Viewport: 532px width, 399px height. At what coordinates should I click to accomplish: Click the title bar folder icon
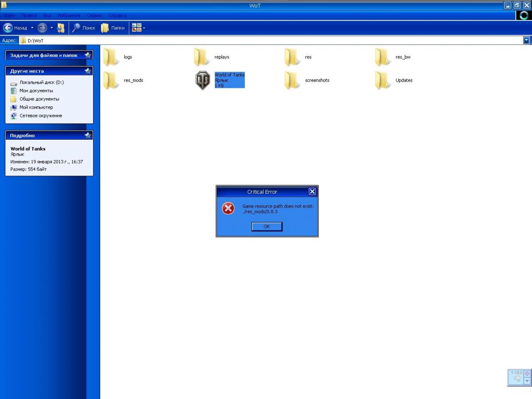click(x=4, y=5)
